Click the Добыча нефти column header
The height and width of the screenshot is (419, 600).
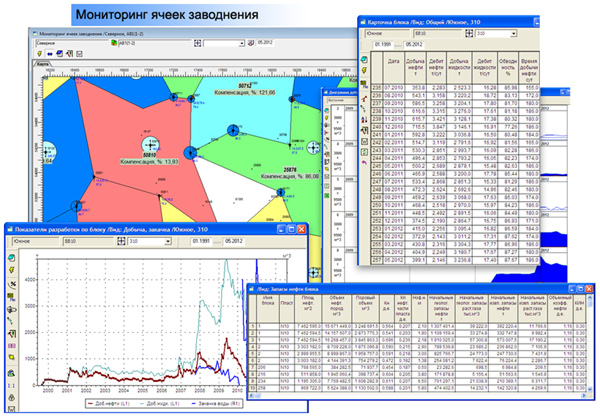click(x=415, y=68)
